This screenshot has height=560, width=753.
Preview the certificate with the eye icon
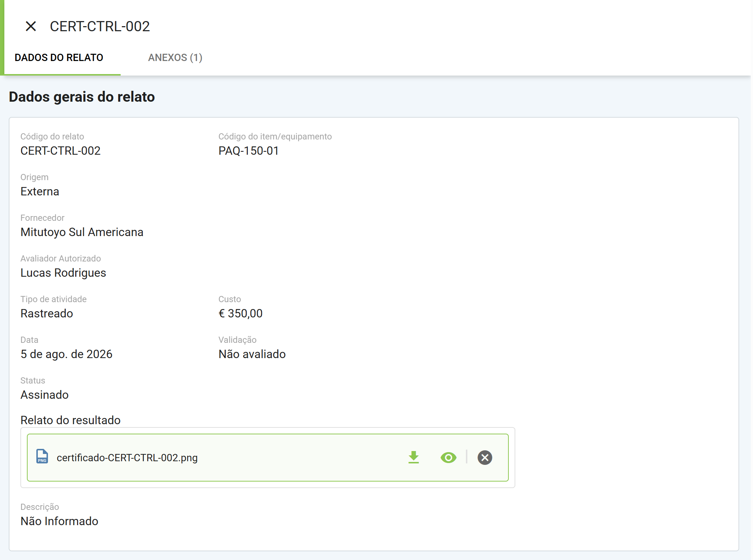coord(448,457)
